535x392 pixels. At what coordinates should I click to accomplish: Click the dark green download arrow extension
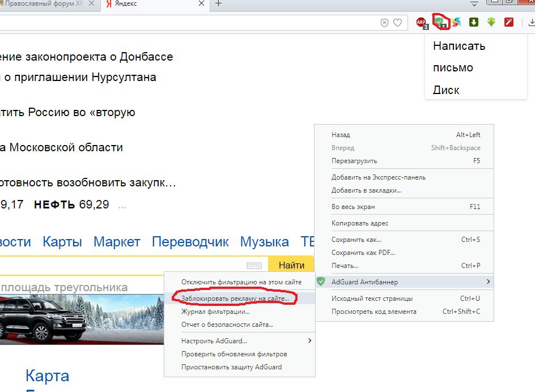coord(474,22)
